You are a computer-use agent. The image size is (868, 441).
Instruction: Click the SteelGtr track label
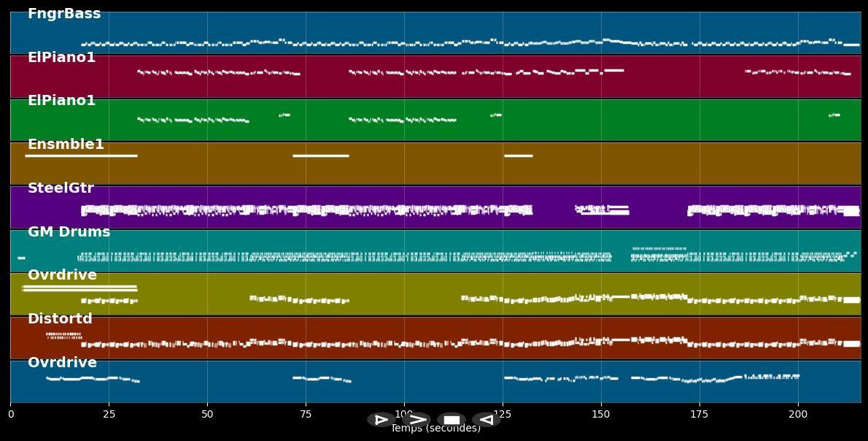click(x=61, y=188)
